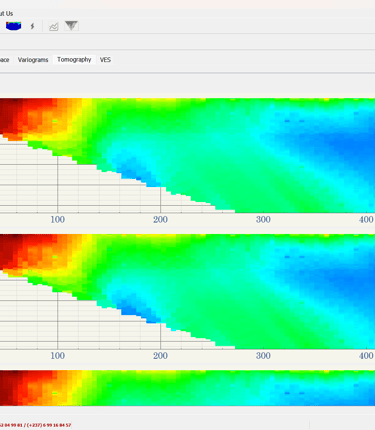The width and height of the screenshot is (375, 430).
Task: Open the VES tab
Action: 105,60
